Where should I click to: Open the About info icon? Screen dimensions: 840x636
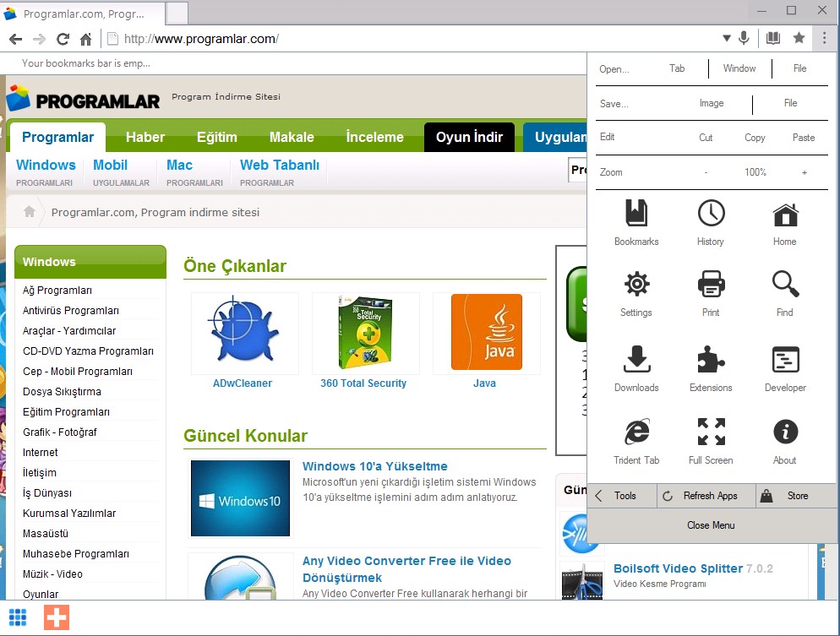785,432
